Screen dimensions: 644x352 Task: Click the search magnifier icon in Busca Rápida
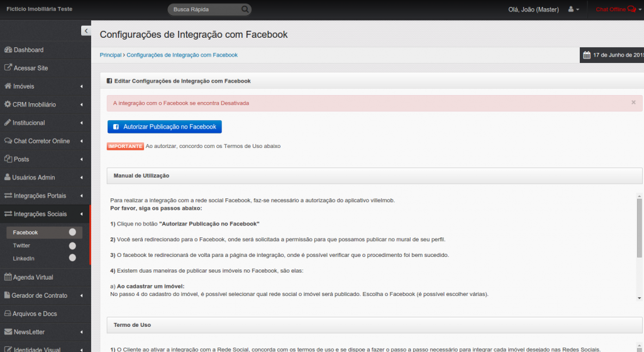click(x=245, y=9)
